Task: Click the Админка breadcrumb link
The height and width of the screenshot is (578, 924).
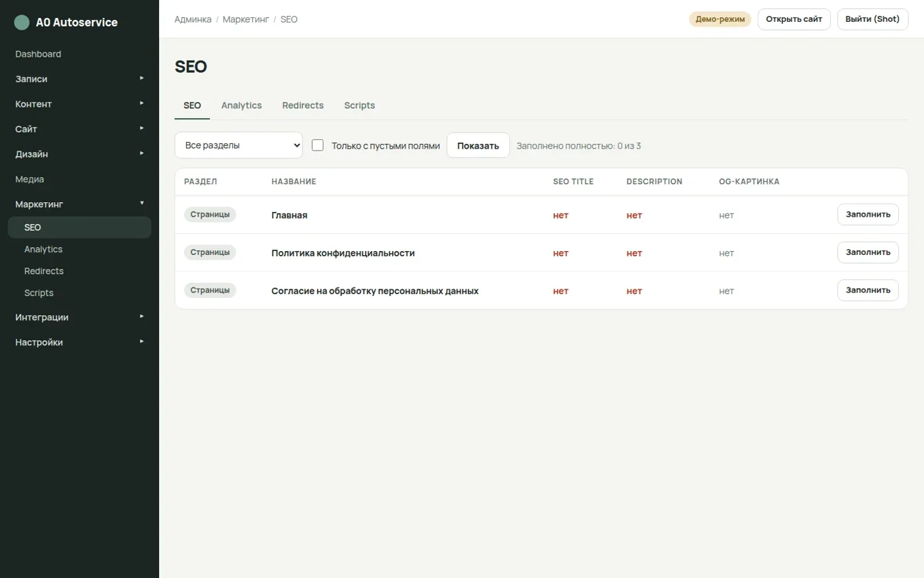Action: click(193, 19)
